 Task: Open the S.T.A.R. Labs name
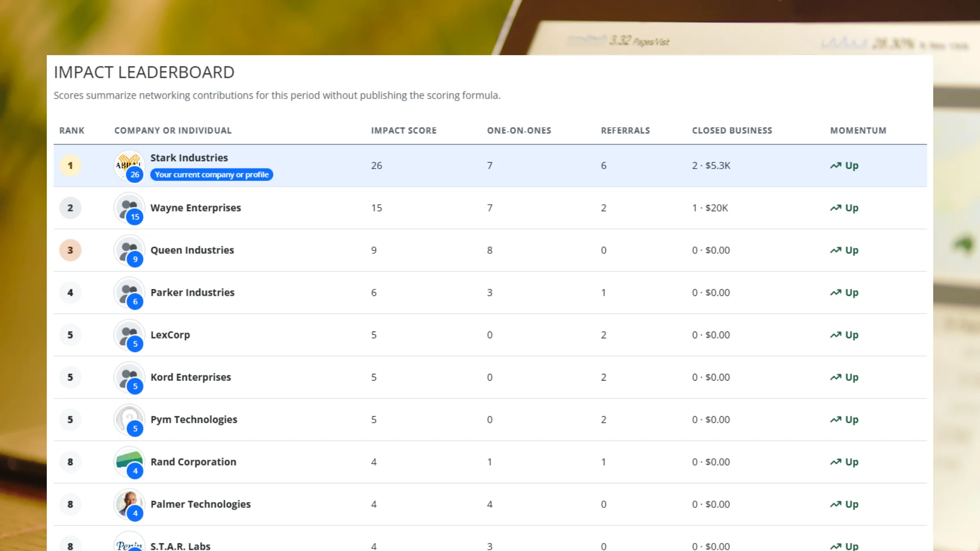180,546
